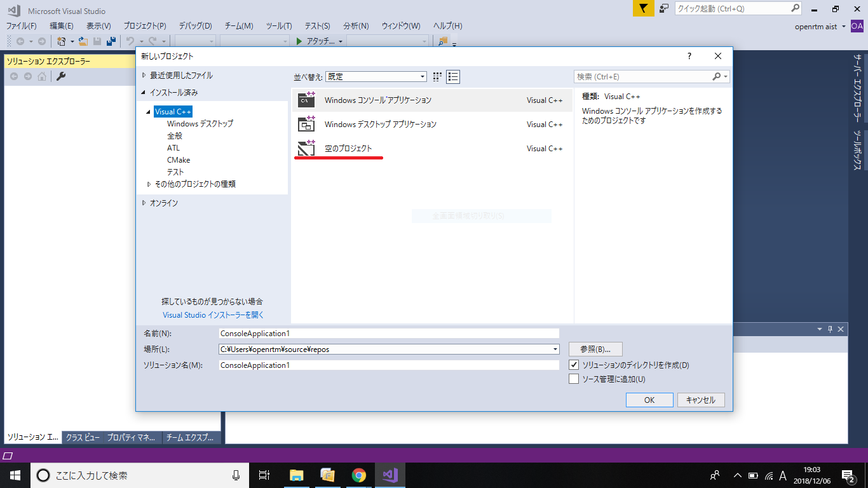Expand the オンライン section
Viewport: 868px width, 488px height.
pyautogui.click(x=144, y=203)
